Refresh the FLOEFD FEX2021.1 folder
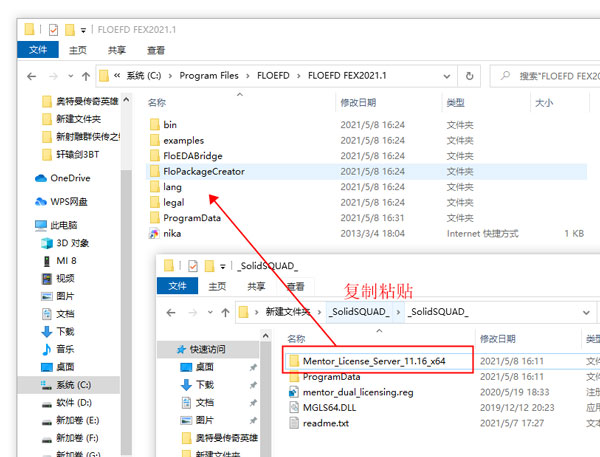This screenshot has height=457, width=600. [x=470, y=76]
